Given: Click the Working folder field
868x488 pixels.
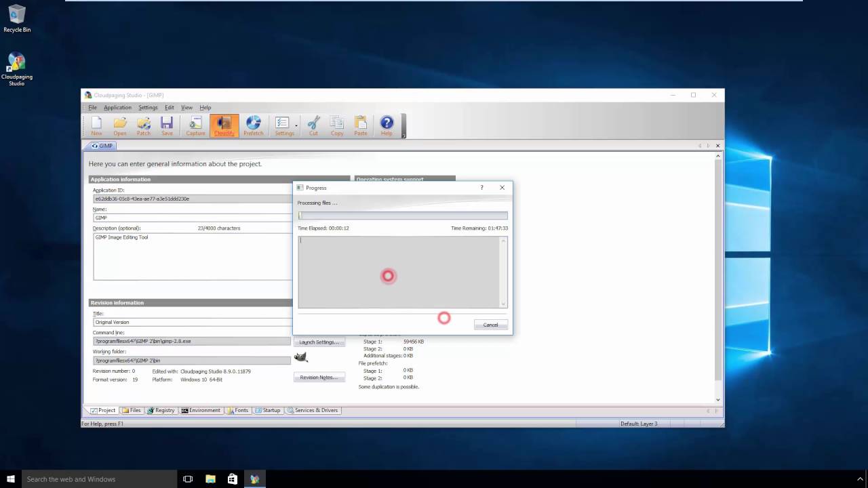Looking at the screenshot, I should point(192,360).
